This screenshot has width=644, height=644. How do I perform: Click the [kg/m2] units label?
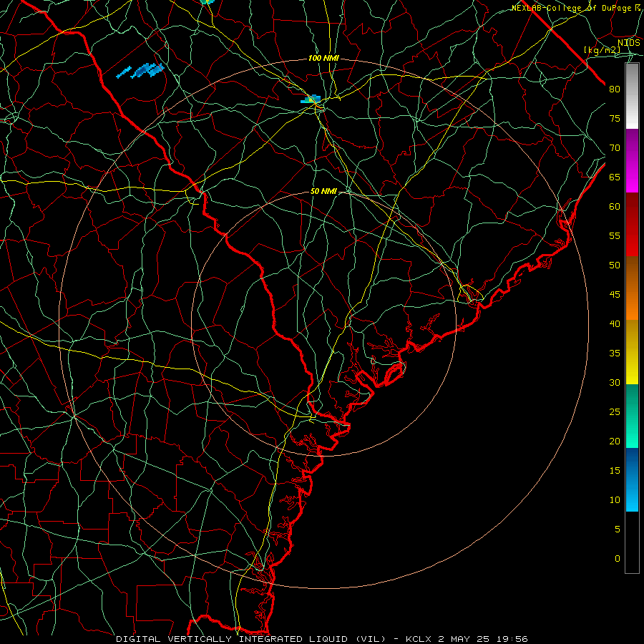[x=602, y=50]
